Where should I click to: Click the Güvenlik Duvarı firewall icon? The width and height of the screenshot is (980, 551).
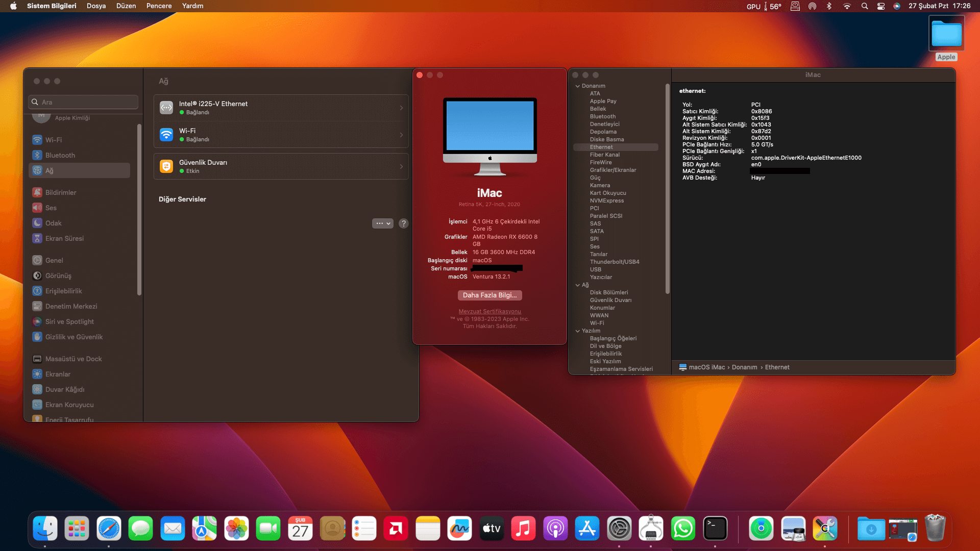coord(166,166)
